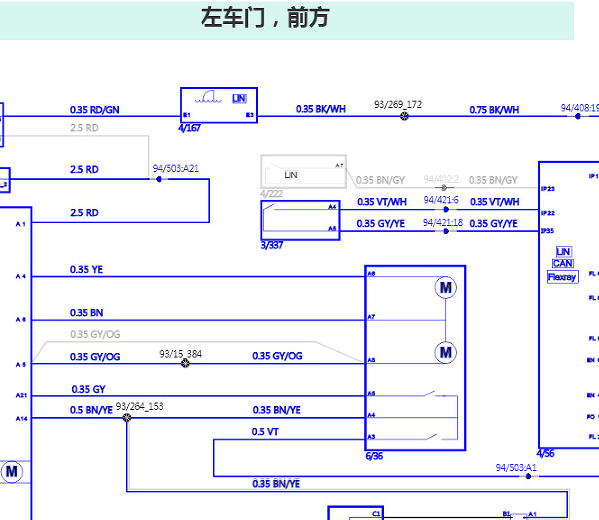Click the 0.35 BN/YE label below 0.5 VT wire
The height and width of the screenshot is (520, 599).
coord(276,484)
